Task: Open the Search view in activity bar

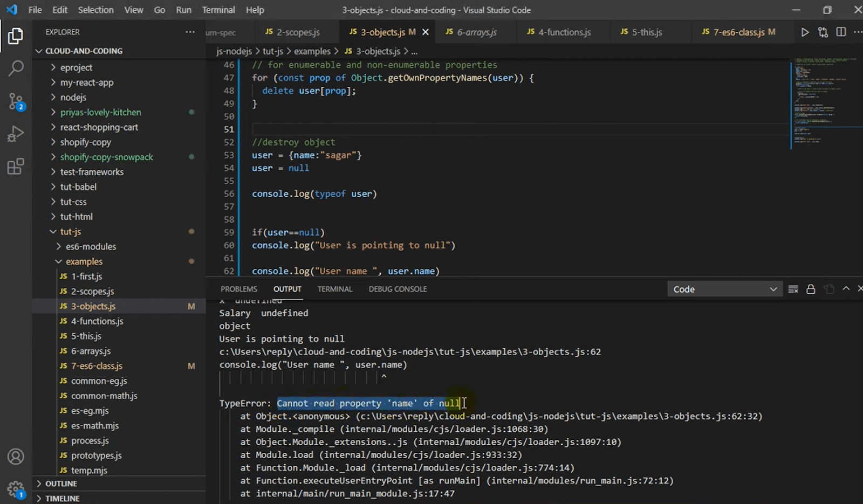Action: [16, 68]
